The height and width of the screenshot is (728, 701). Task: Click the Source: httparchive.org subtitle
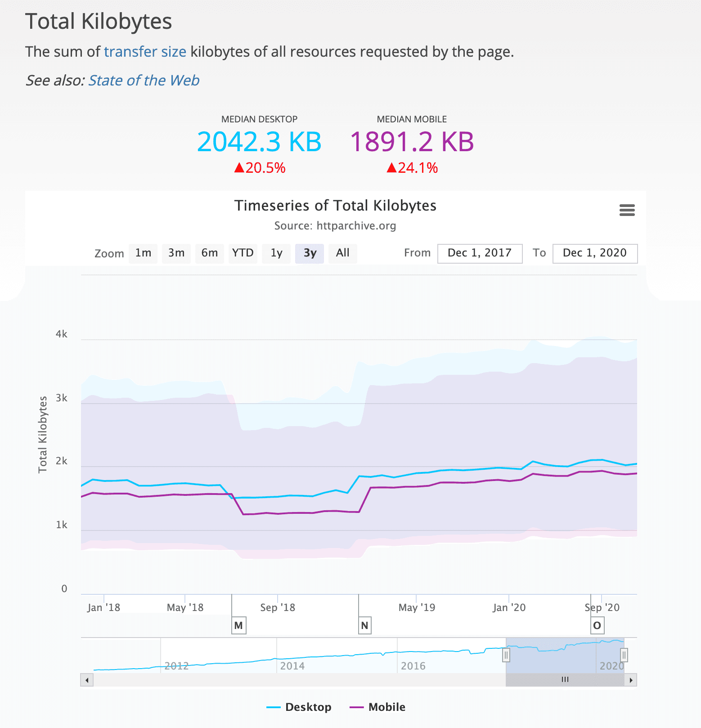point(335,226)
